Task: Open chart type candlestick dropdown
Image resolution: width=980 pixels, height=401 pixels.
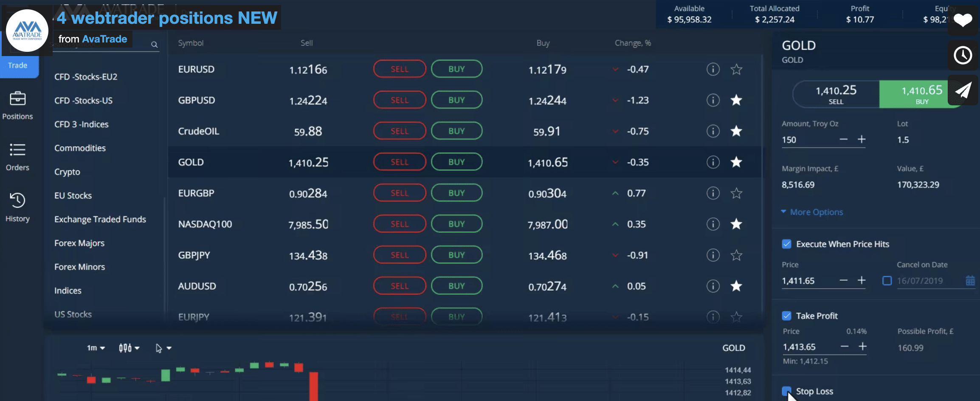Action: point(129,348)
